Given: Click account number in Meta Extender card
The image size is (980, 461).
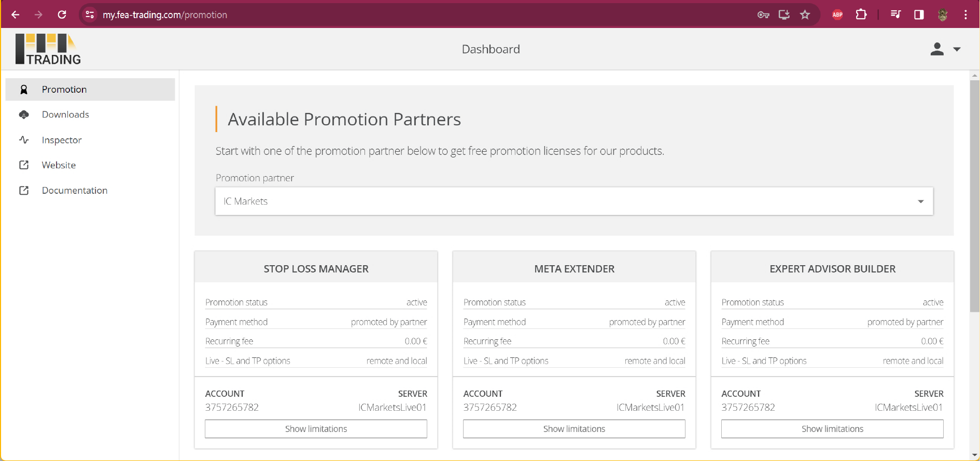Looking at the screenshot, I should [x=490, y=407].
